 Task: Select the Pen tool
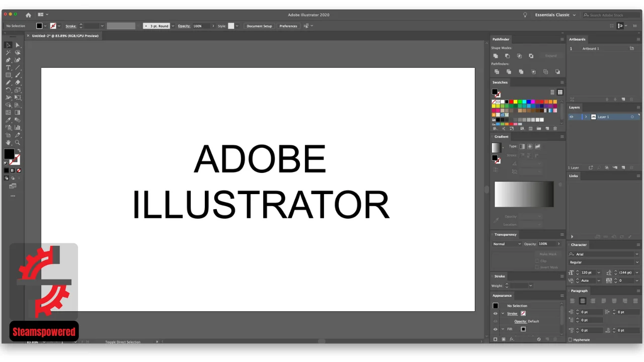pos(8,60)
